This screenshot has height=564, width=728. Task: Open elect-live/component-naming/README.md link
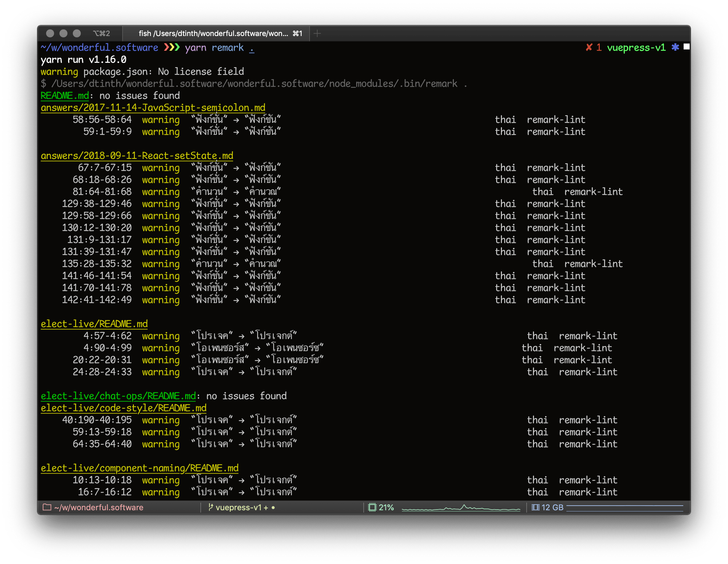pos(140,468)
